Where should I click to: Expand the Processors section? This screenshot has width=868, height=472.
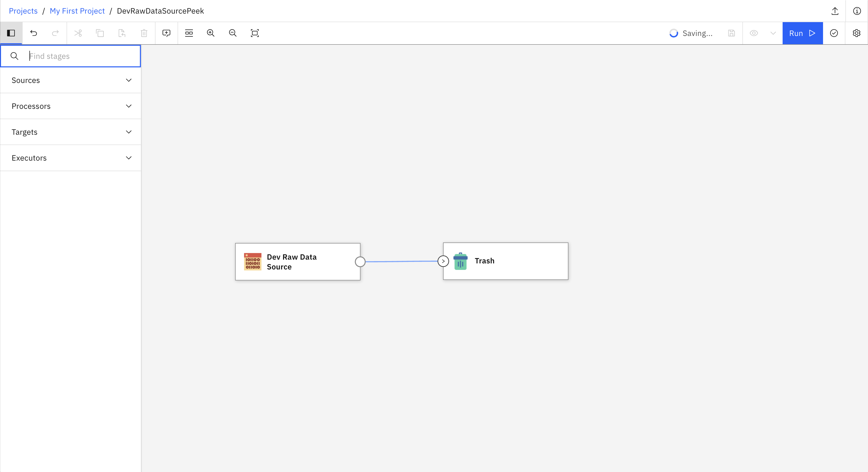[71, 106]
